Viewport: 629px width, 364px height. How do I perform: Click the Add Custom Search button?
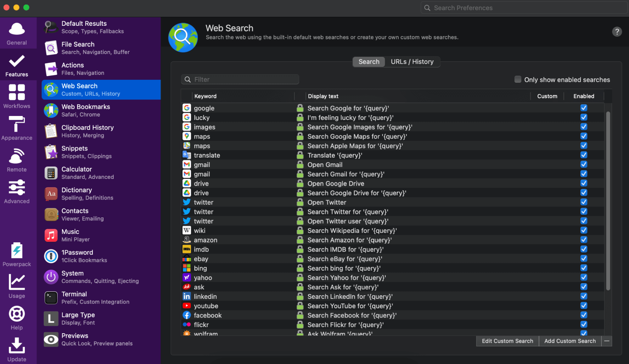570,341
